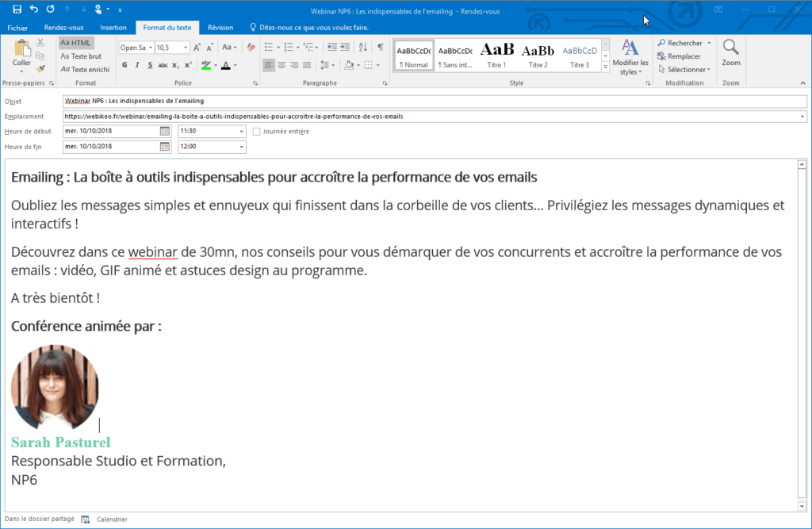
Task: Open the Modifier les styles dropdown
Action: tap(630, 57)
